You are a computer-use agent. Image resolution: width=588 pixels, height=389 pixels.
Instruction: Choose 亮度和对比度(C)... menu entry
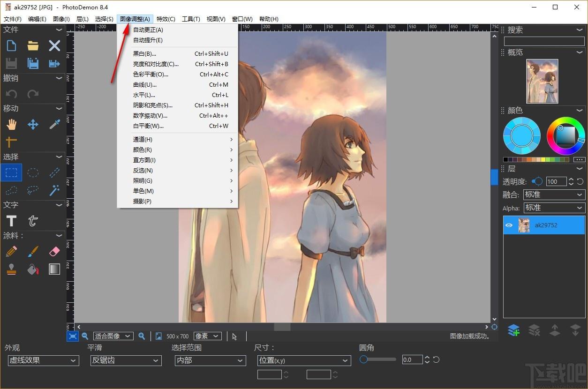[178, 64]
